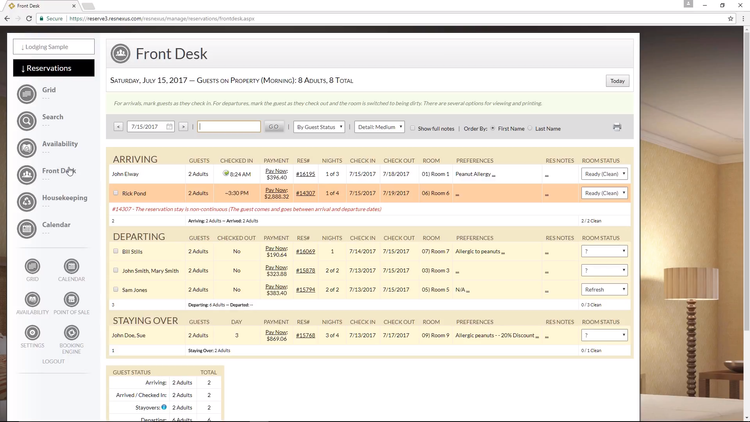Image resolution: width=750 pixels, height=422 pixels.
Task: Click the LOGOUT link
Action: pyautogui.click(x=53, y=361)
